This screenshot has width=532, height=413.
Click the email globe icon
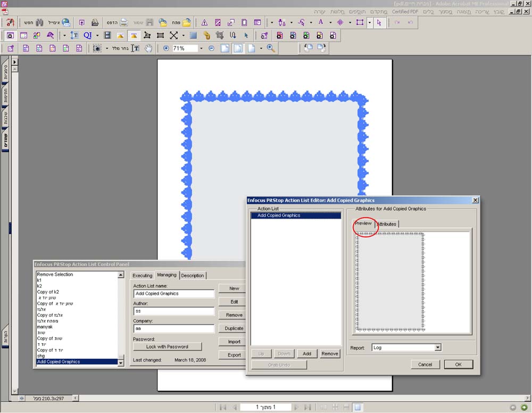pyautogui.click(x=66, y=23)
